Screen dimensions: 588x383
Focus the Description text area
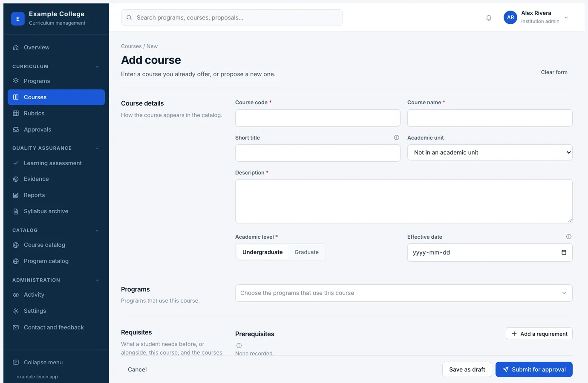pyautogui.click(x=404, y=201)
